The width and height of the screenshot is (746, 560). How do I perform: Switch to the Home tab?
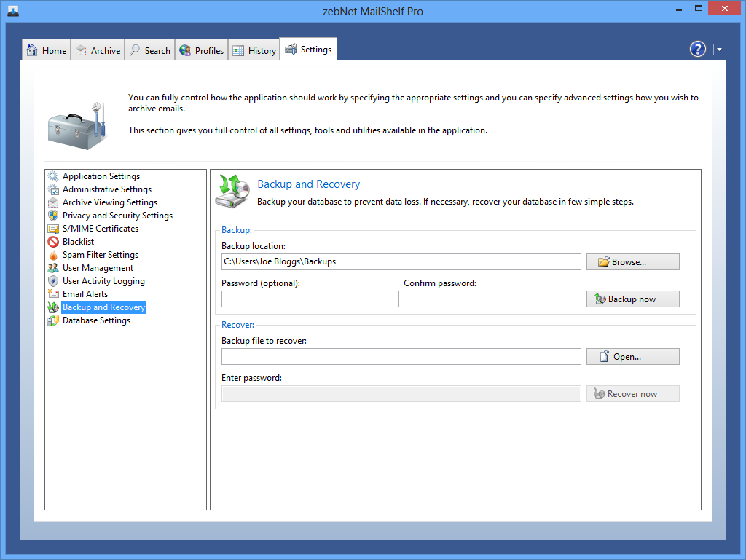[x=47, y=50]
